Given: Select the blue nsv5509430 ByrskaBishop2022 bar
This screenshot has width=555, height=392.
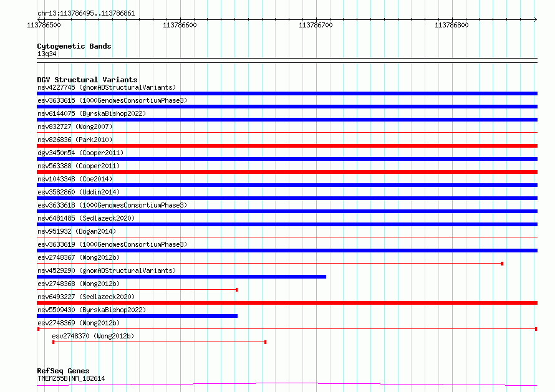Looking at the screenshot, I should (x=137, y=316).
